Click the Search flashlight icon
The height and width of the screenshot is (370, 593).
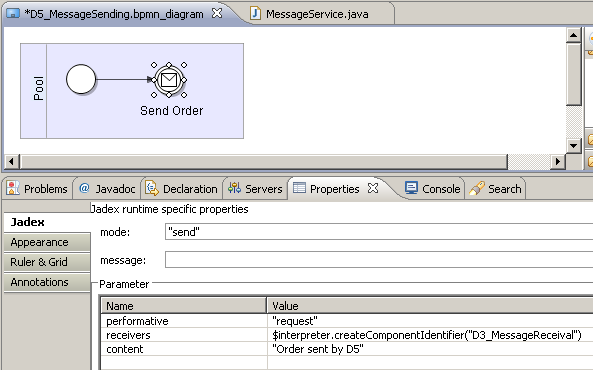tap(477, 188)
